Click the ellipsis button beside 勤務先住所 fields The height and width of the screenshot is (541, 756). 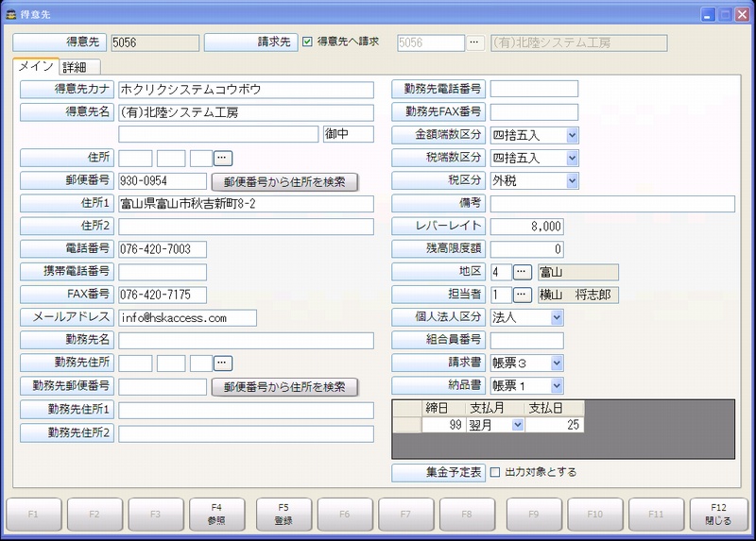[x=223, y=363]
